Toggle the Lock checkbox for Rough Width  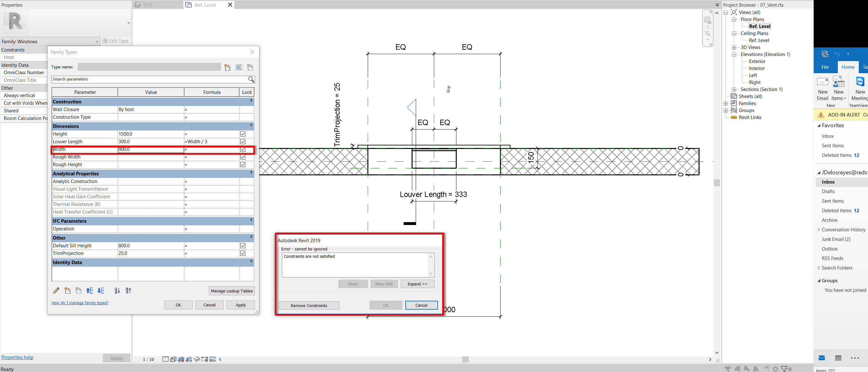(243, 157)
